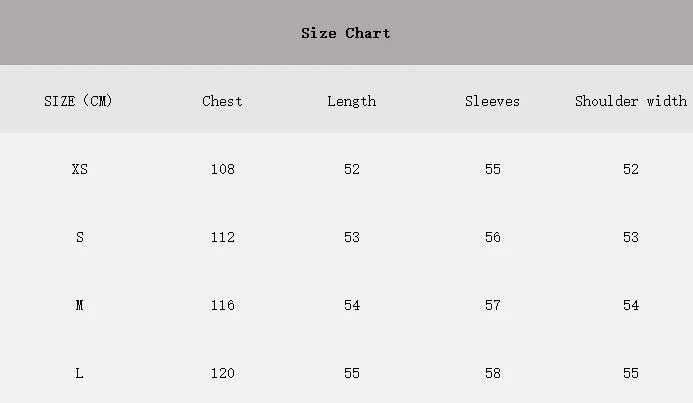This screenshot has width=693, height=403.
Task: Click the Sleeves column header
Action: point(492,101)
